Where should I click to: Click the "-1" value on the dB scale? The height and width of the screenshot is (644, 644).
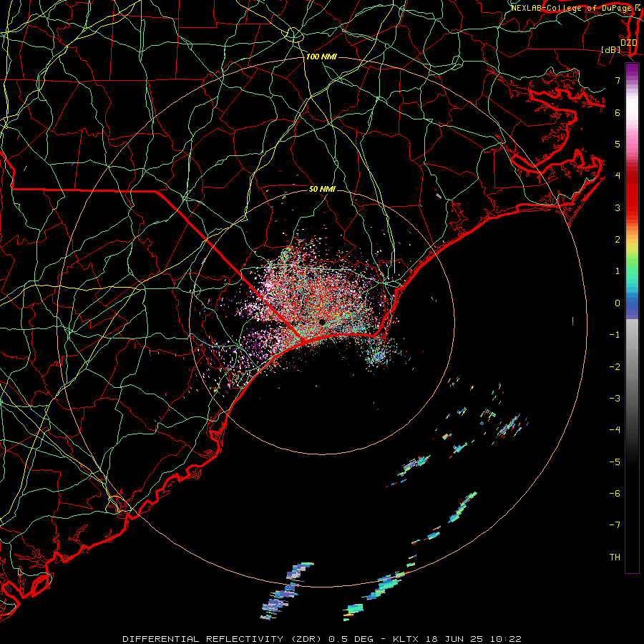615,335
